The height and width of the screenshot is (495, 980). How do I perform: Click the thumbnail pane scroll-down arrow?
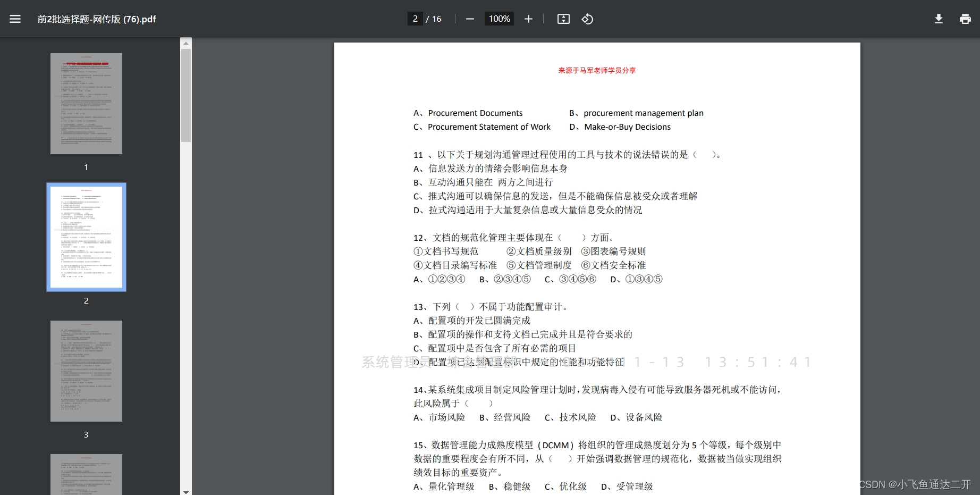point(186,492)
